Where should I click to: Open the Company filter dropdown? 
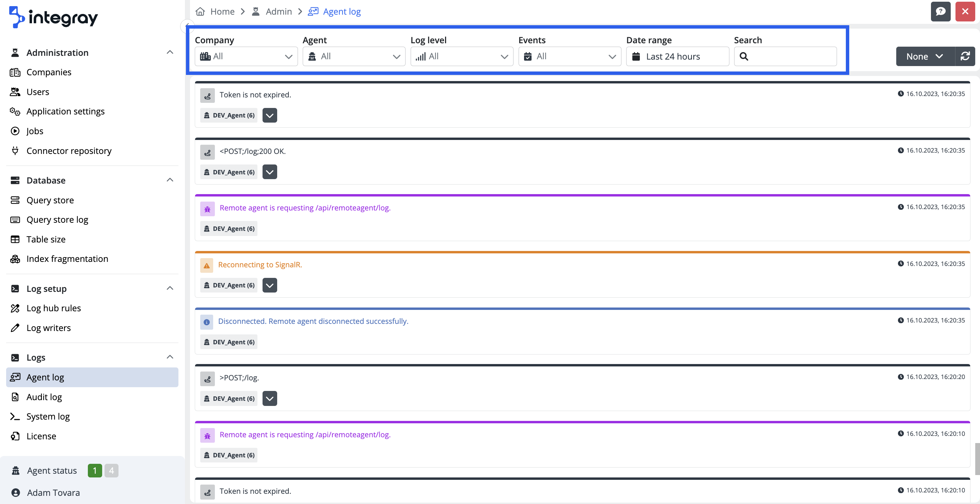click(246, 56)
